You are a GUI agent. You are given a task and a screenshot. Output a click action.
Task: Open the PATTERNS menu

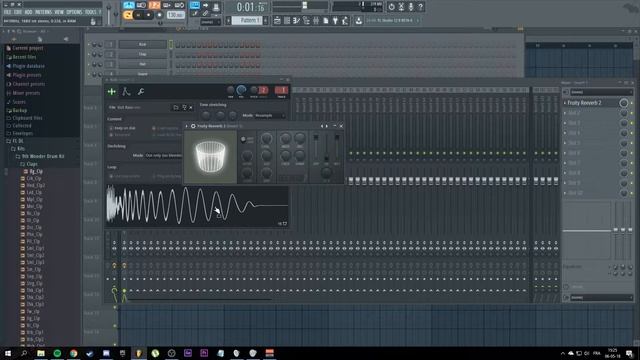(x=43, y=12)
